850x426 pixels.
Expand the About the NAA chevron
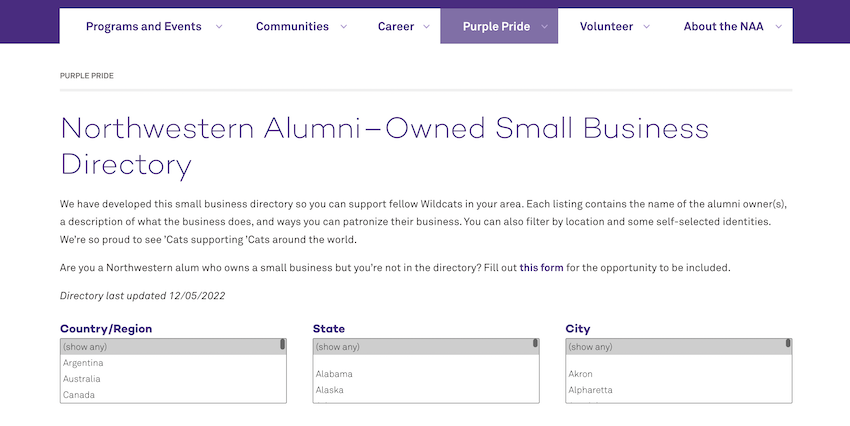(x=778, y=27)
